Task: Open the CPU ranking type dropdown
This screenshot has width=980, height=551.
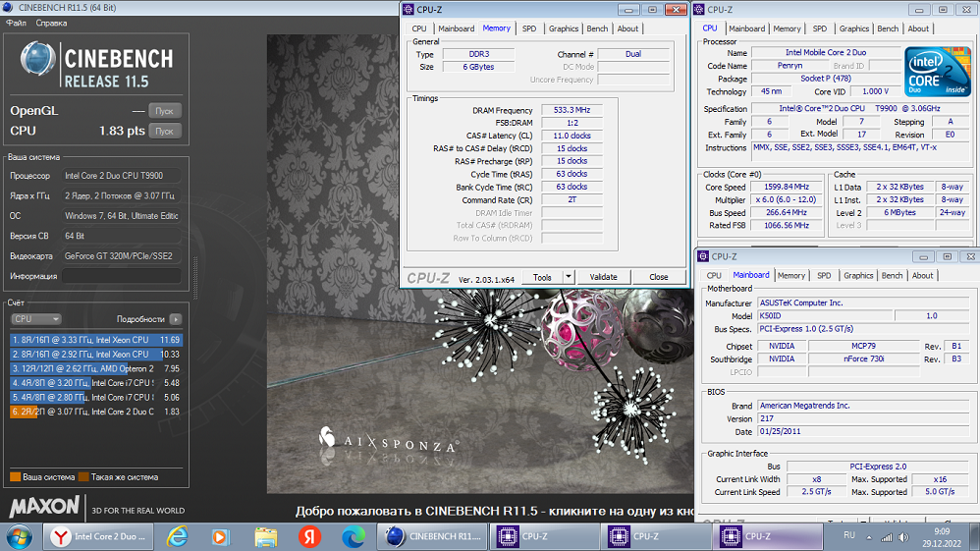Action: (x=35, y=319)
